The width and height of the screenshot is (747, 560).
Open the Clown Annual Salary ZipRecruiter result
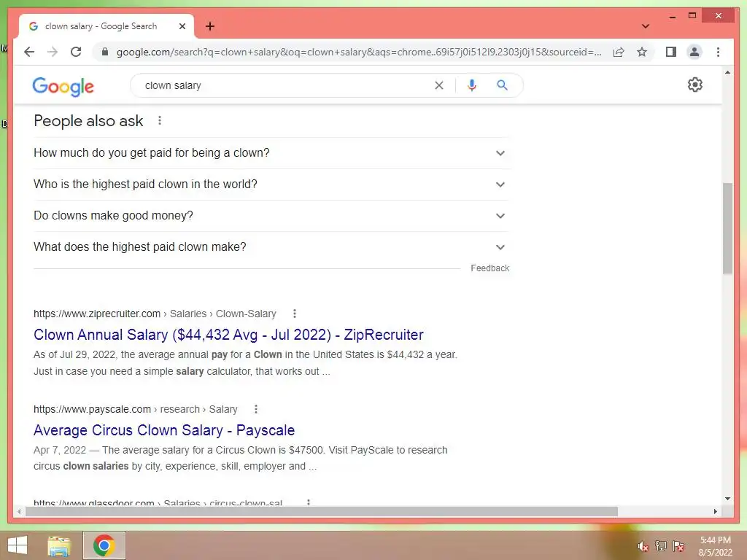pos(228,335)
